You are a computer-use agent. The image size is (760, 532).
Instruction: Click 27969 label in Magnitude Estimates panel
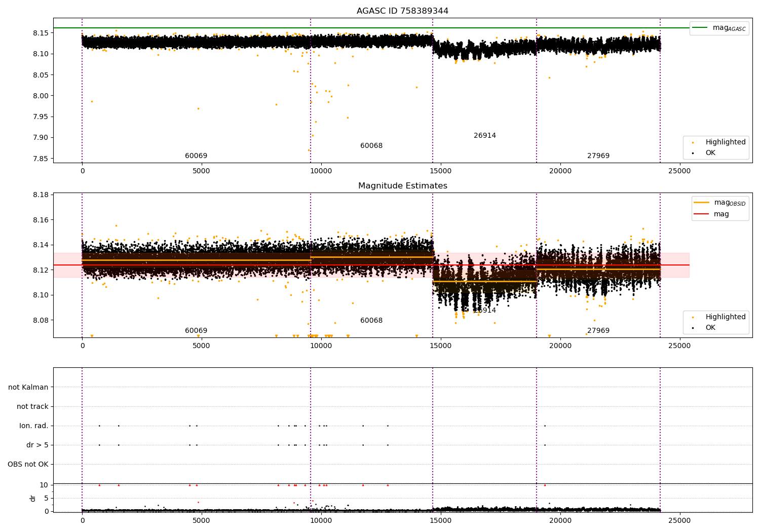[598, 330]
